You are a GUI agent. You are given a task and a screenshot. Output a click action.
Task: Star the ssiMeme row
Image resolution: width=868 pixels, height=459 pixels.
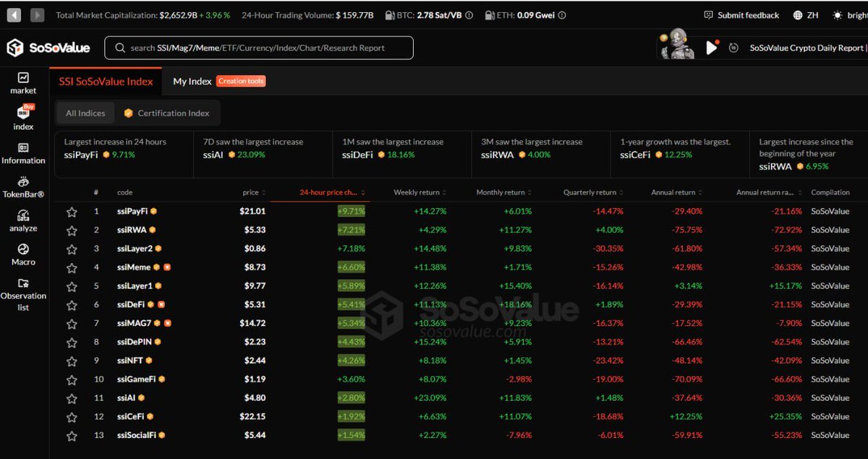[72, 267]
